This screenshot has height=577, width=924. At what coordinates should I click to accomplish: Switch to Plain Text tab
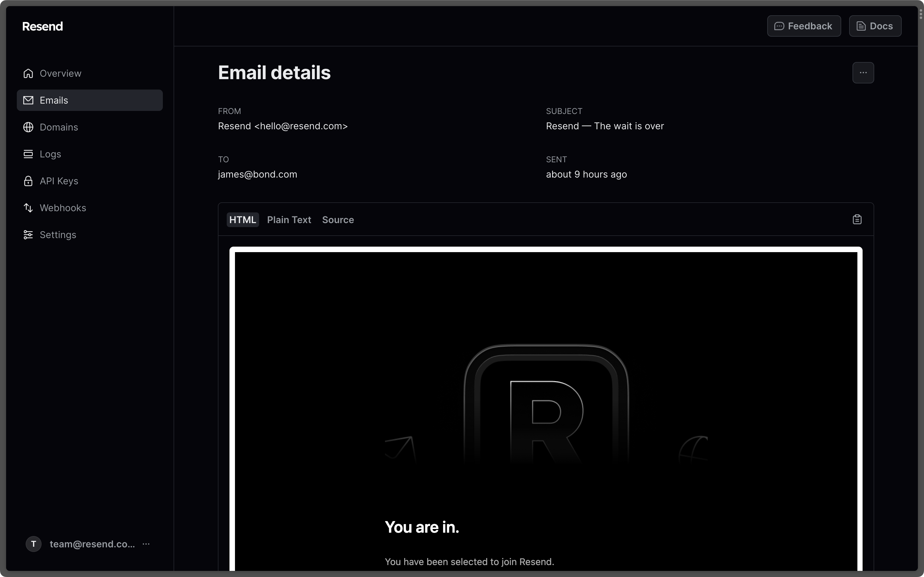pyautogui.click(x=289, y=219)
